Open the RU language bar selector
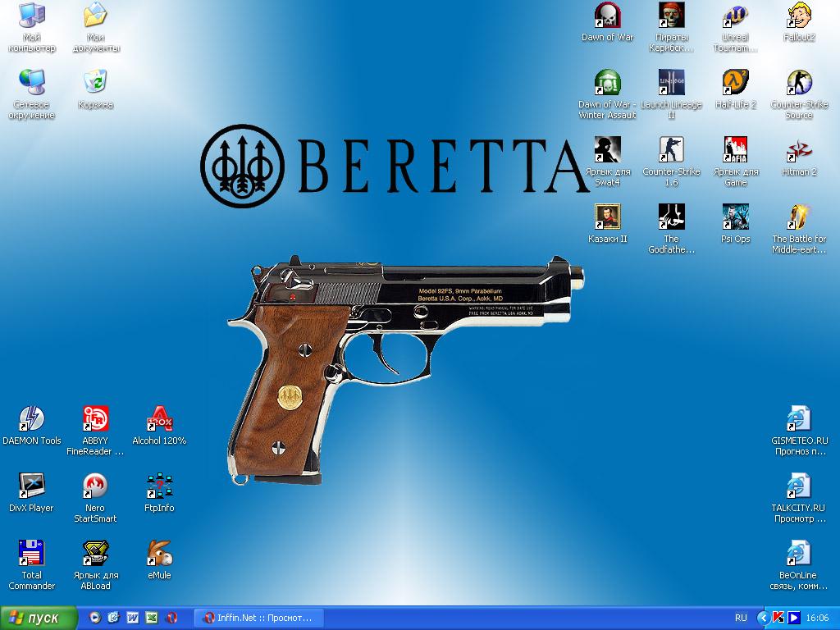840x630 pixels. [x=741, y=618]
